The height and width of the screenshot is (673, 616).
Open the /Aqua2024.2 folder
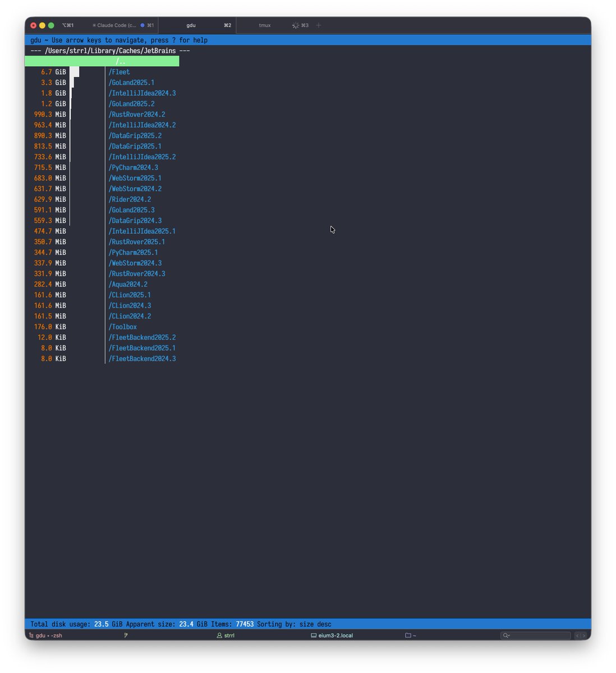click(x=128, y=285)
